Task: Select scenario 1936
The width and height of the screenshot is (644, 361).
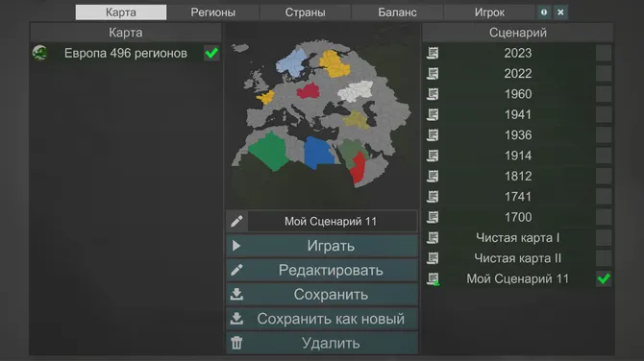Action: click(x=518, y=135)
